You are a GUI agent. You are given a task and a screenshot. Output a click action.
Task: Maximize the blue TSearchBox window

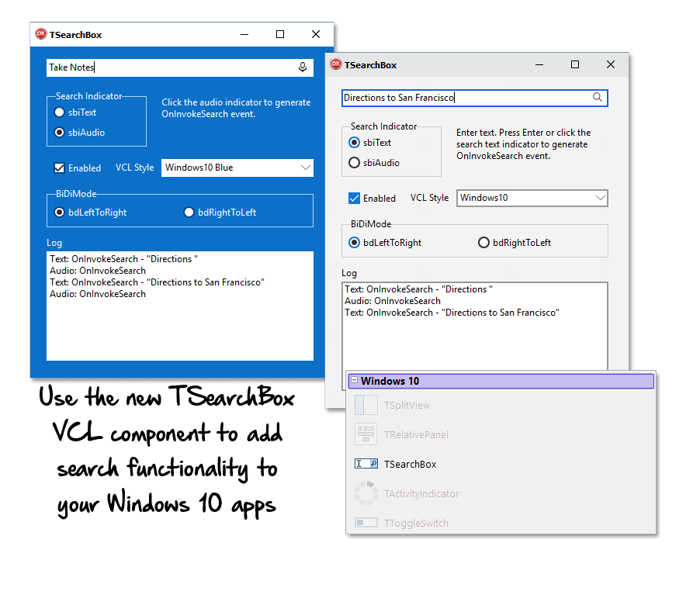280,34
